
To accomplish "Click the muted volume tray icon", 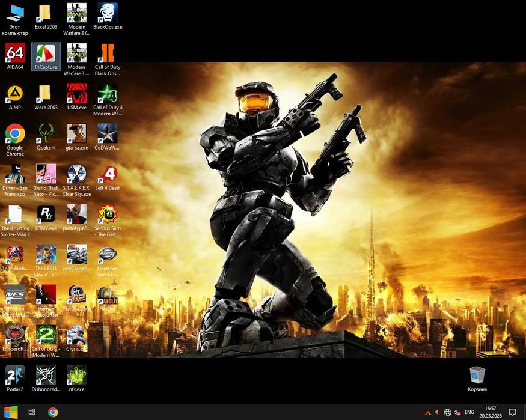I will [457, 412].
